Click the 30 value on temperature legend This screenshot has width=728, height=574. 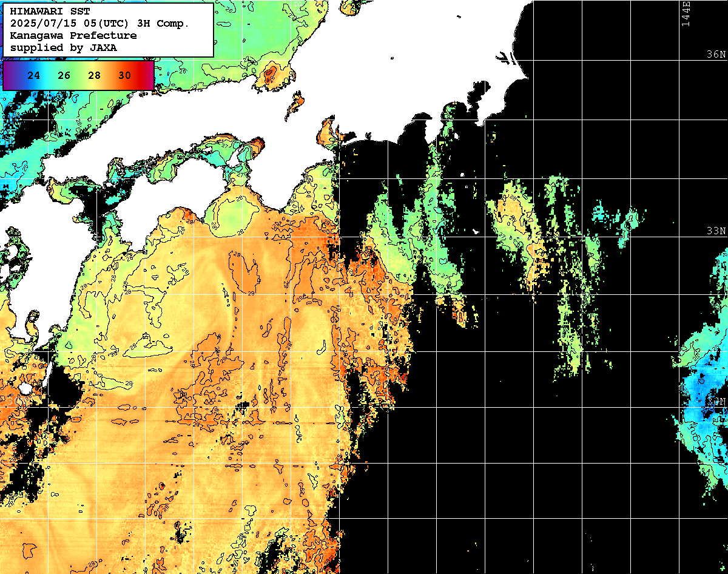click(124, 75)
